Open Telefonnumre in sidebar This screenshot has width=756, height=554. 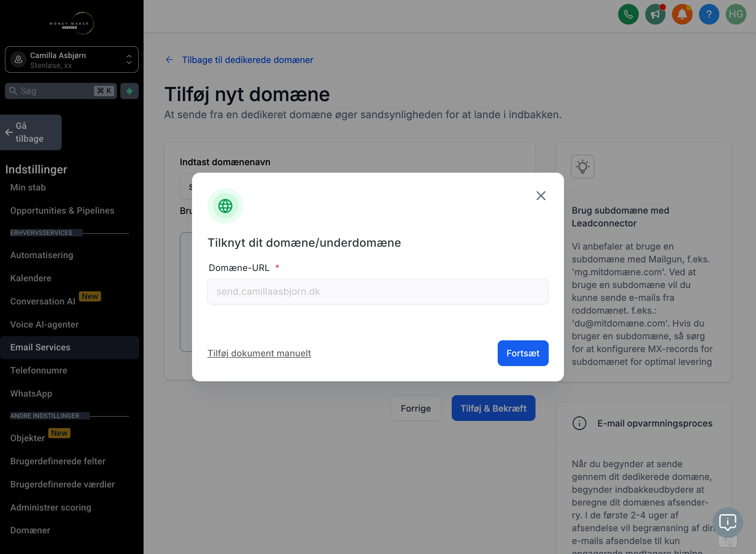click(39, 370)
